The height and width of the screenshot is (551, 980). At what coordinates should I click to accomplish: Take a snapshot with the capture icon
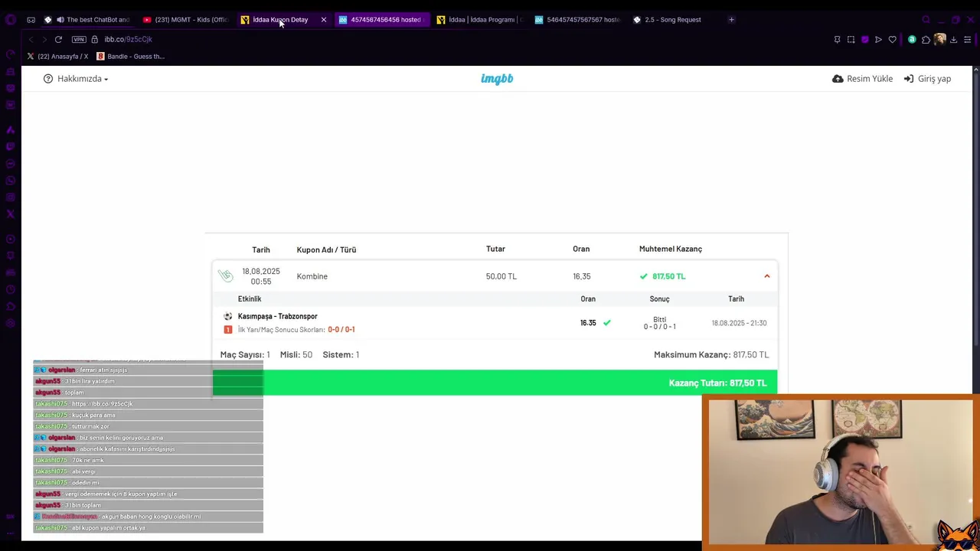coord(851,40)
